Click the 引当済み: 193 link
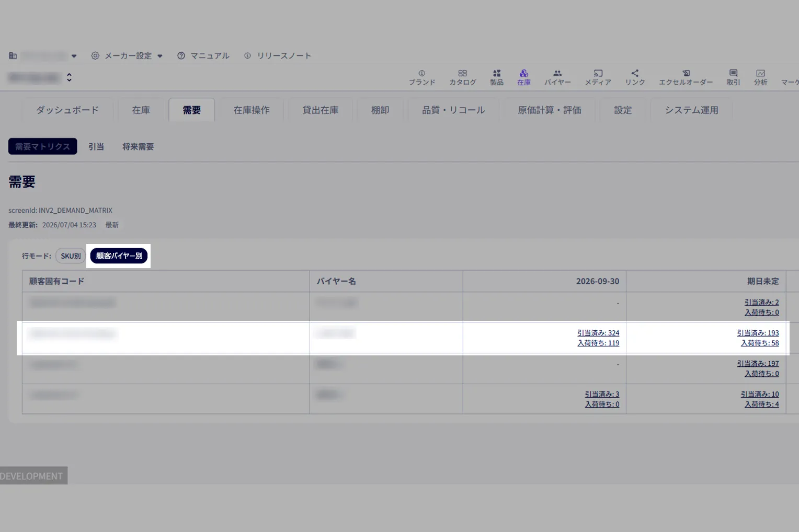Viewport: 799px width, 532px height. coord(758,333)
